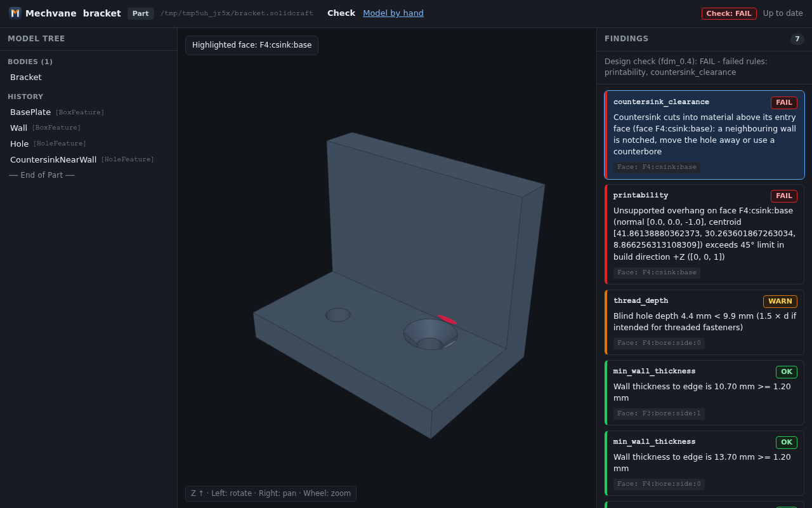Click the Up to date status text
The width and height of the screenshot is (812, 508).
pyautogui.click(x=783, y=13)
